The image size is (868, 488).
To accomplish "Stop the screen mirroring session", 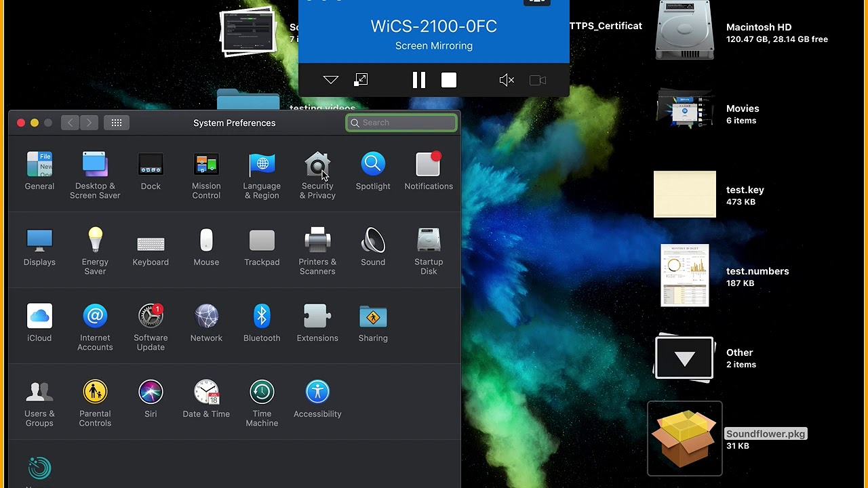I will tap(449, 80).
